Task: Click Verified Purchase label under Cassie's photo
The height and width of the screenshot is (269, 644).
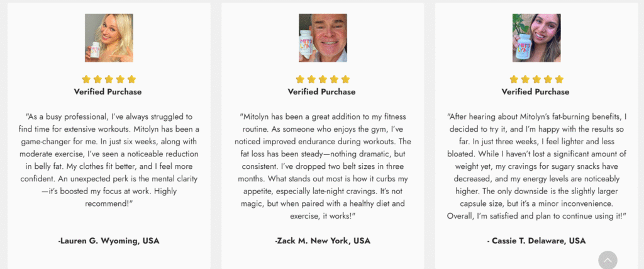Action: coord(536,92)
